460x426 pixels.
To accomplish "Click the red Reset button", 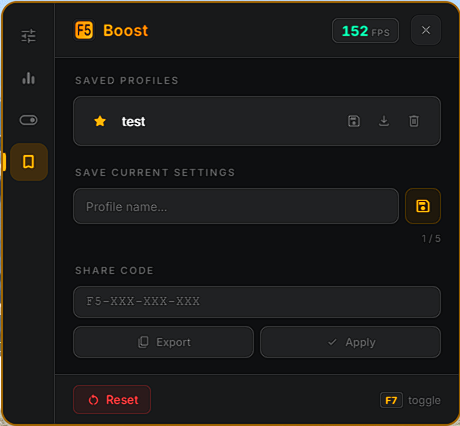I will tap(112, 399).
